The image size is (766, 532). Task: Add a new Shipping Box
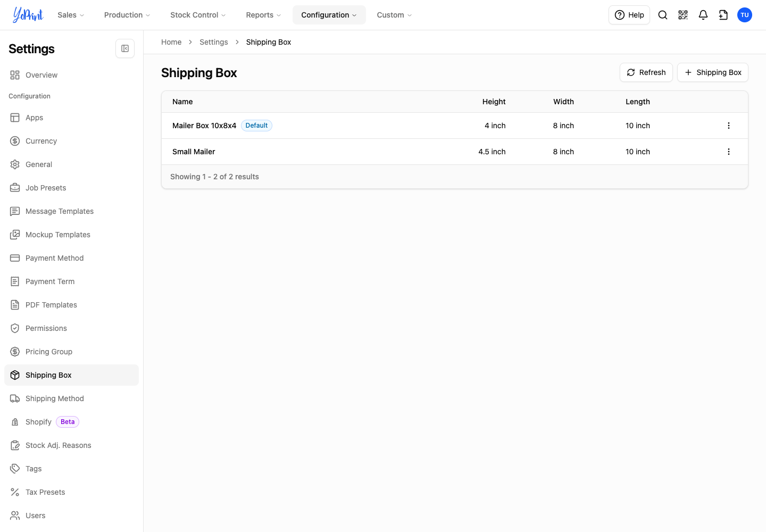(x=713, y=72)
